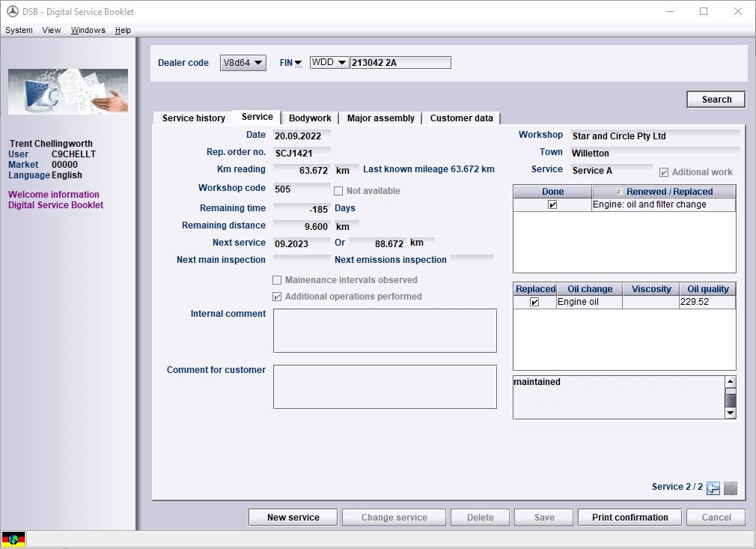Screen dimensions: 756x549
Task: Open the View menu
Action: 51,30
